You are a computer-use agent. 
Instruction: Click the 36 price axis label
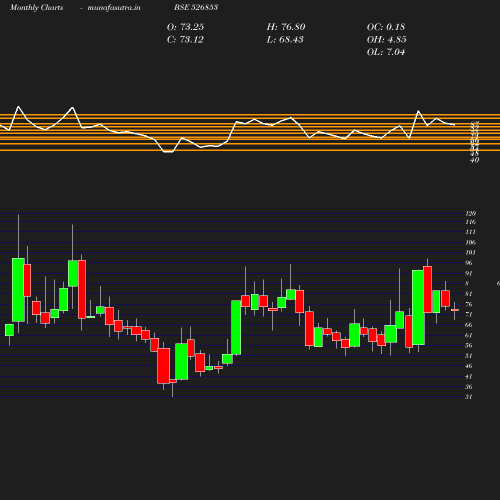pos(469,387)
